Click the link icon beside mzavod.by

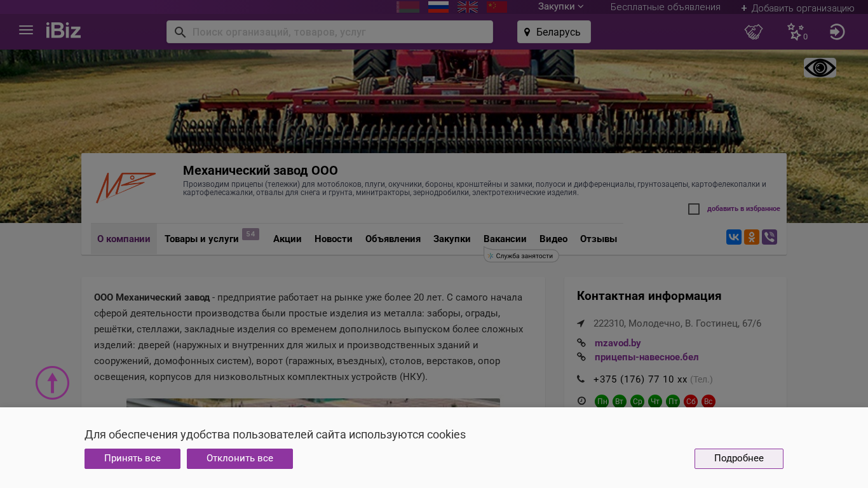click(x=581, y=343)
